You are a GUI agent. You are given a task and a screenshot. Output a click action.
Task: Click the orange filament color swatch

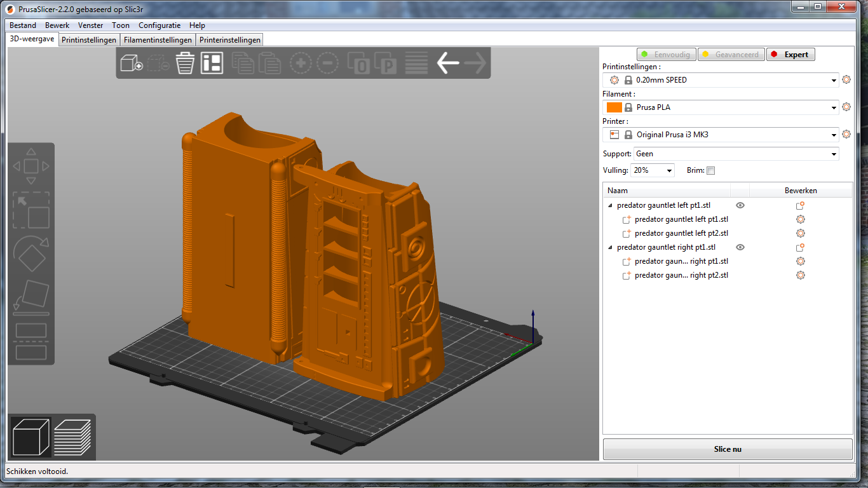pos(614,107)
